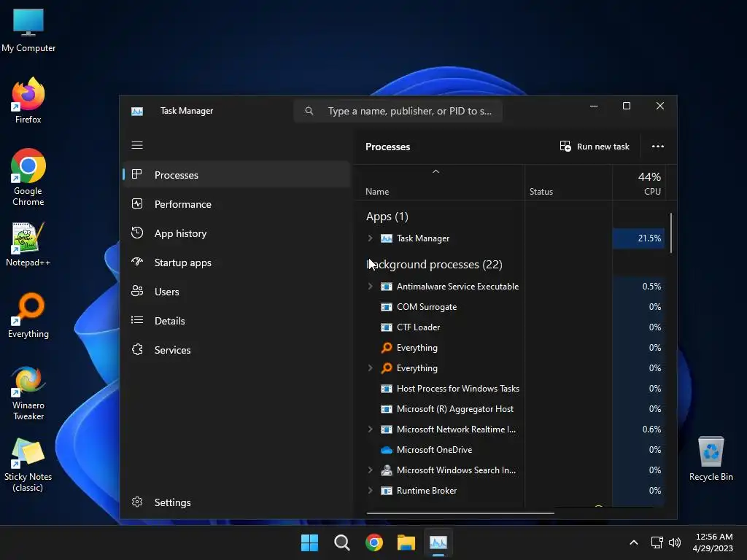Show hidden system tray icons
The width and height of the screenshot is (747, 560).
[634, 542]
